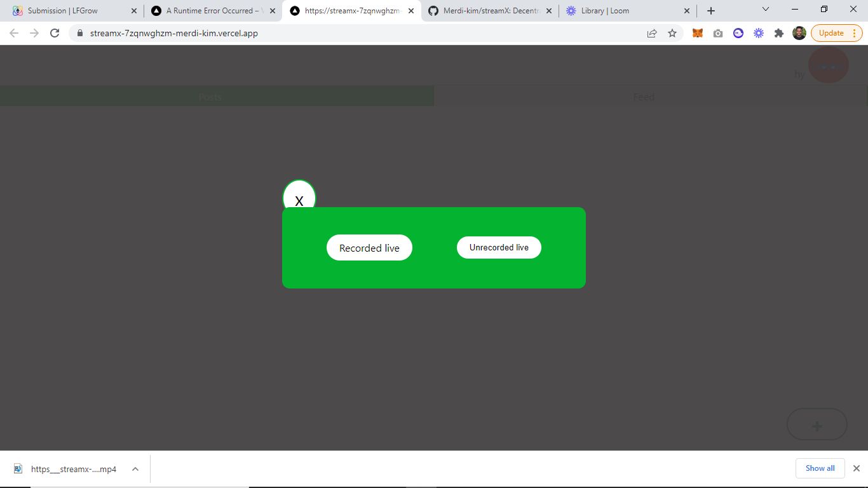The image size is (868, 488).
Task: Expand the download item options chevron
Action: pyautogui.click(x=135, y=469)
